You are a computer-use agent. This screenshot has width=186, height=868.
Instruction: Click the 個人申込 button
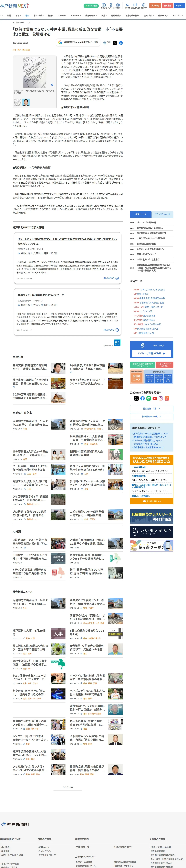[167, 6]
